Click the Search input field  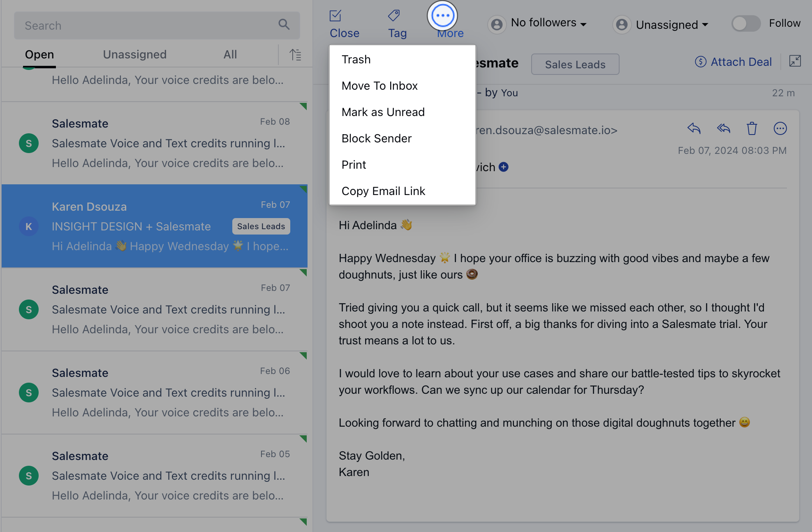point(157,26)
